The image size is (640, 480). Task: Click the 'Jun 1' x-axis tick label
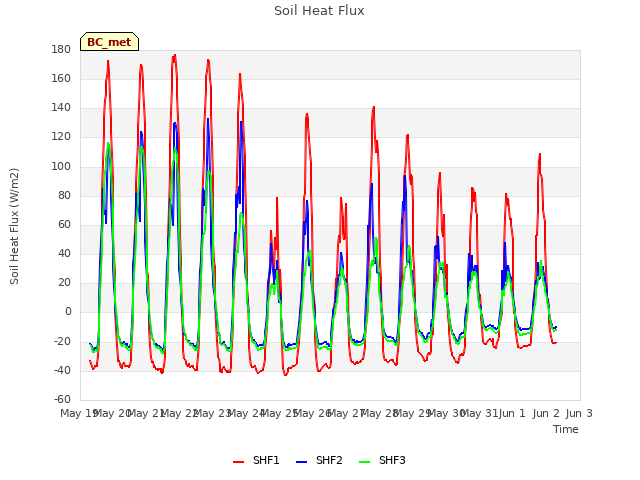coord(512,413)
